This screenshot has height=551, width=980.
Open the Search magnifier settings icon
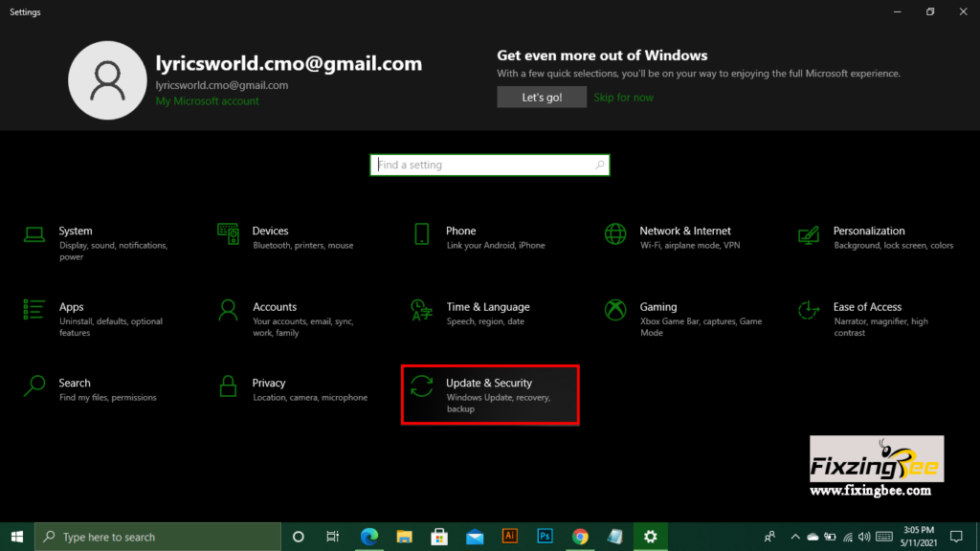[x=34, y=386]
